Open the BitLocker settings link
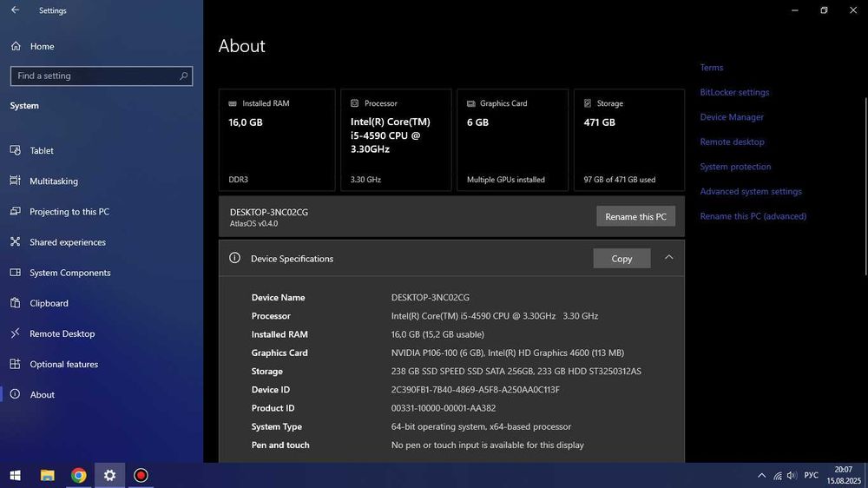Viewport: 868px width, 488px height. (x=734, y=92)
